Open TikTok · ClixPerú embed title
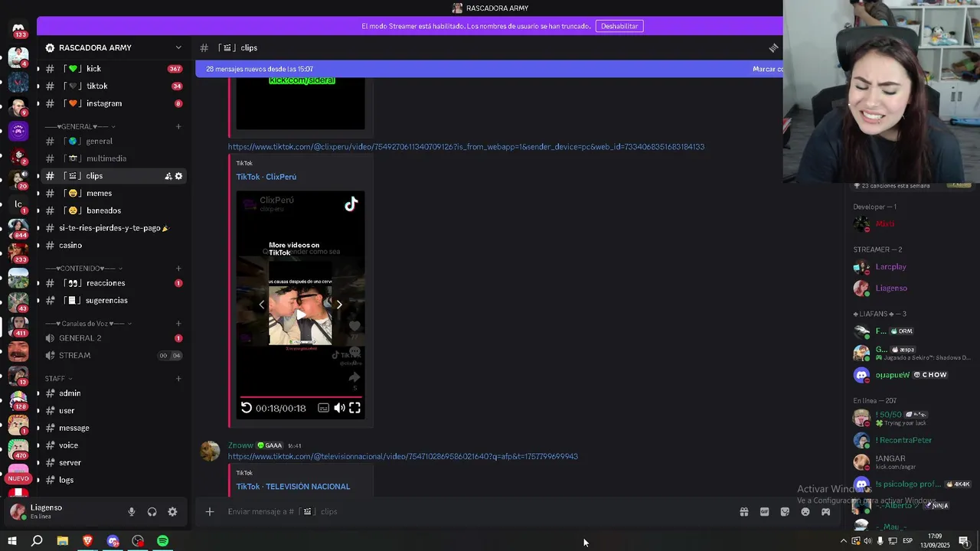The image size is (980, 551). click(266, 177)
